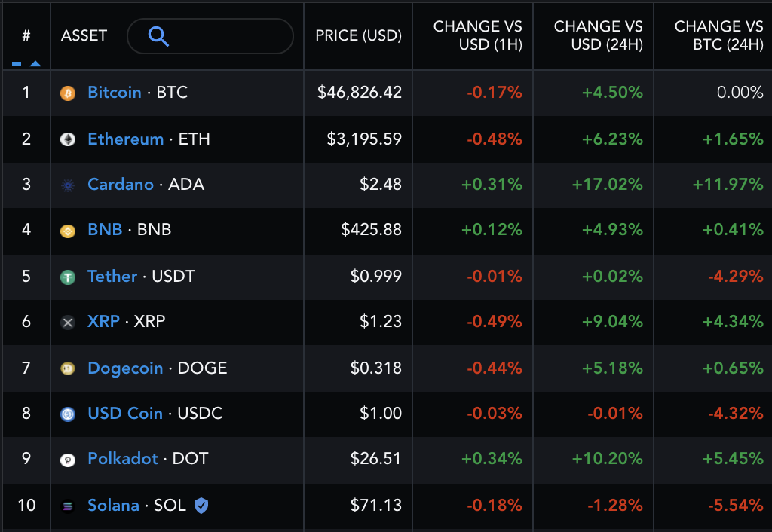Click Solana's verified shield badge

201,506
